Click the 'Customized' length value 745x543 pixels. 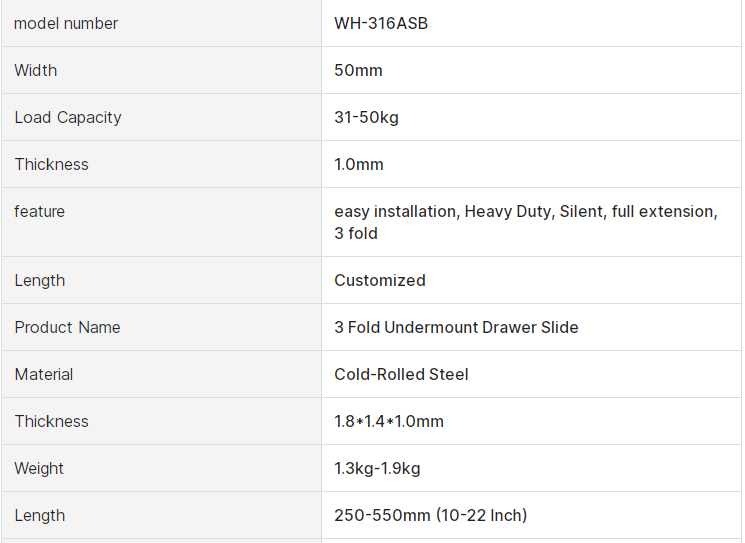pos(380,280)
